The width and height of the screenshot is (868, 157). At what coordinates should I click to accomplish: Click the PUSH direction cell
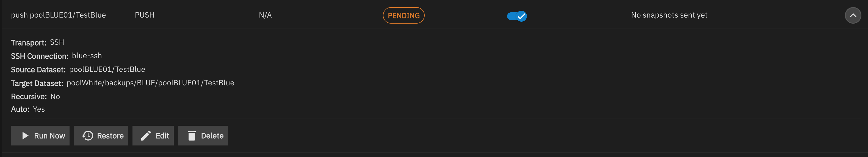click(145, 15)
